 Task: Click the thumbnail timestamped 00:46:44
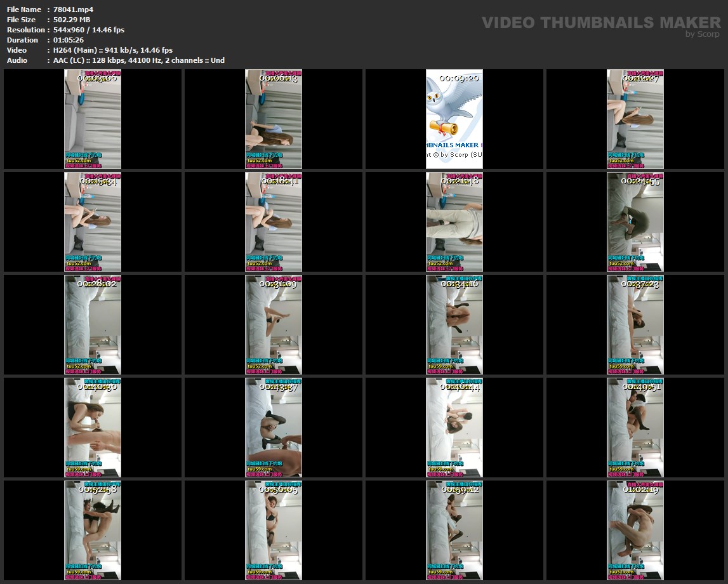(454, 427)
